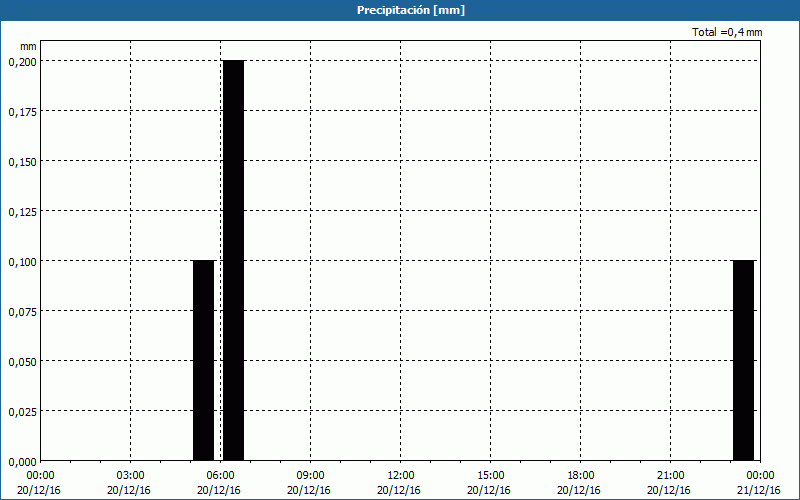Image resolution: width=800 pixels, height=500 pixels.
Task: Click the 18:00 time label
Action: pos(581,476)
